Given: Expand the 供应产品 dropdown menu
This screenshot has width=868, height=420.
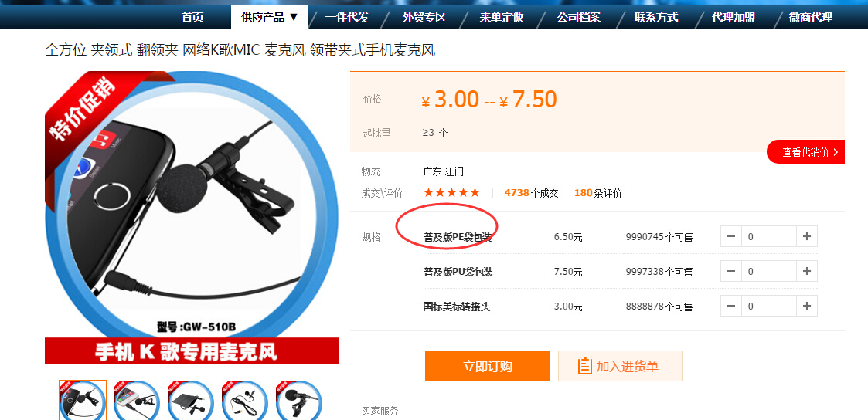Looking at the screenshot, I should [270, 17].
